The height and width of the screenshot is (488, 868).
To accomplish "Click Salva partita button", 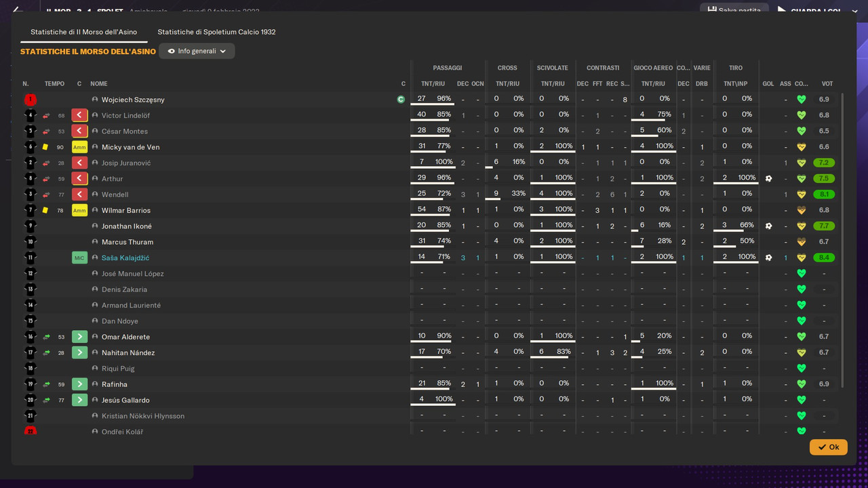I will (734, 10).
